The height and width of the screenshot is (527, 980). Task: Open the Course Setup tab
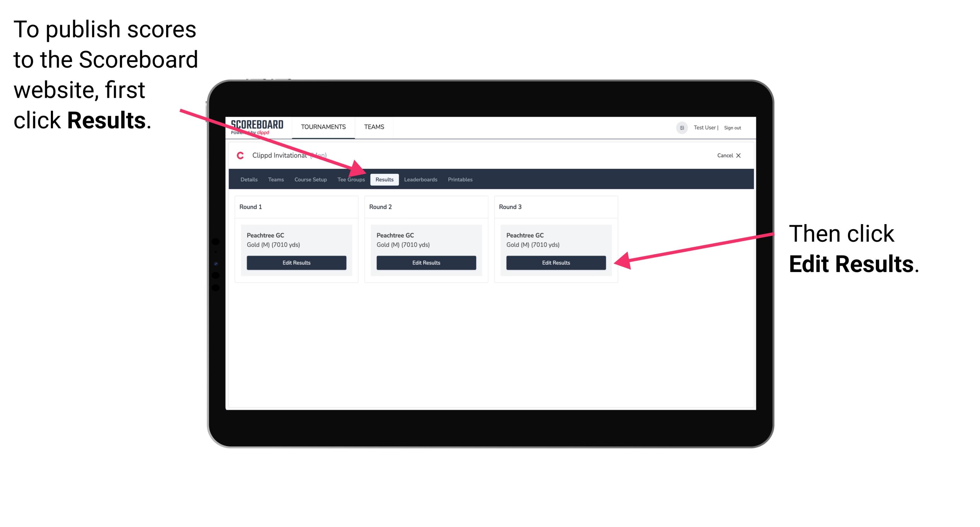310,180
